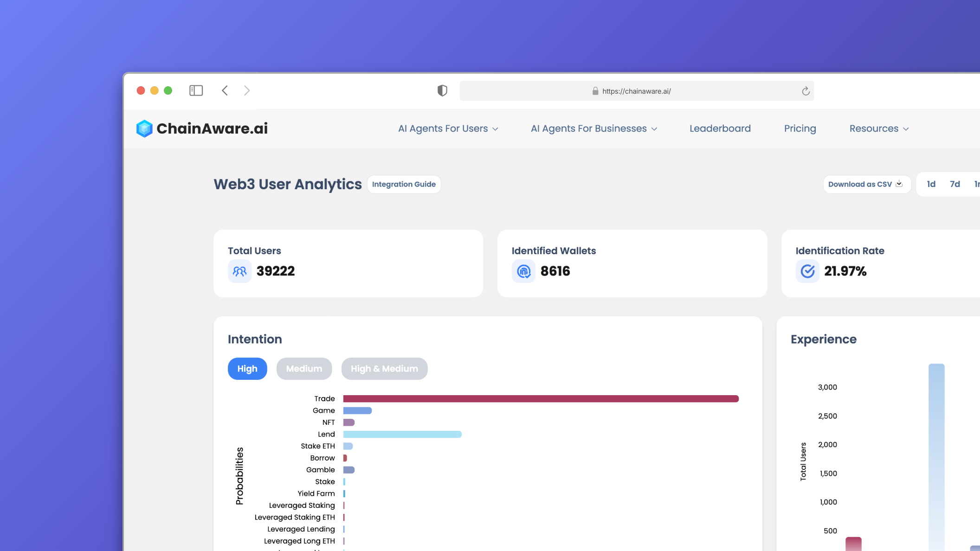The height and width of the screenshot is (551, 980).
Task: Click the address bar URL field
Action: pos(637,91)
